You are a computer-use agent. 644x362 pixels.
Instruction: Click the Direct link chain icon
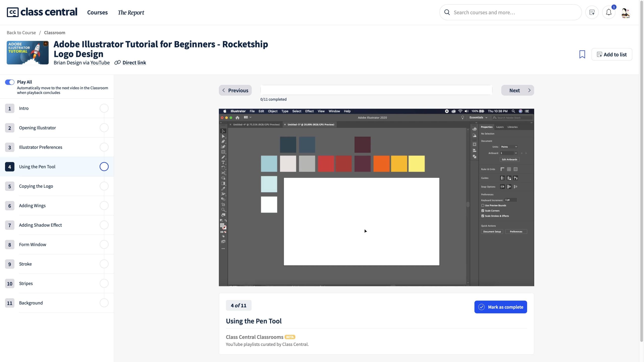tap(117, 63)
